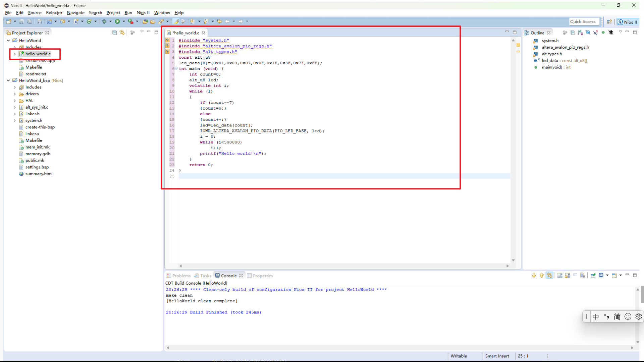Collapse the HelloWorld project tree

[x=8, y=41]
